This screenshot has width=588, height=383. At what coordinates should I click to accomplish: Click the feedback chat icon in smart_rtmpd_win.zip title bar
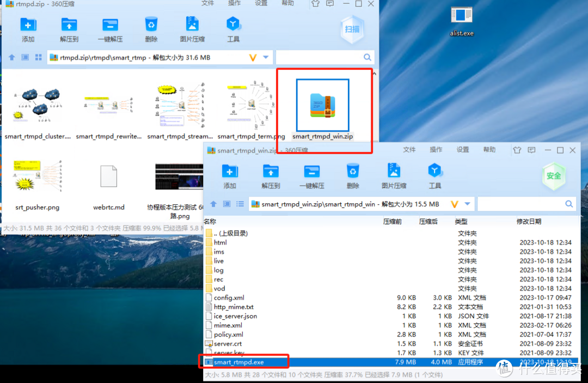click(532, 150)
